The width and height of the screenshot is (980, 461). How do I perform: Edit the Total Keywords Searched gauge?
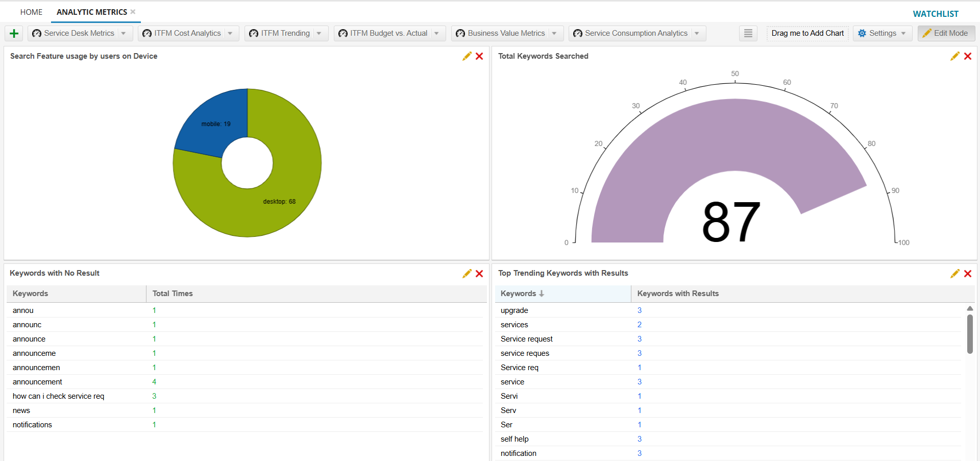954,56
